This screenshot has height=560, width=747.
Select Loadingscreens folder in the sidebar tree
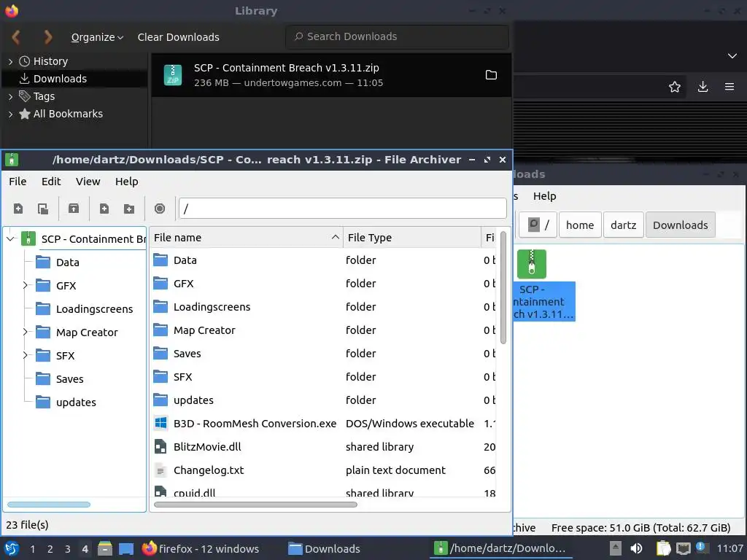pyautogui.click(x=94, y=309)
